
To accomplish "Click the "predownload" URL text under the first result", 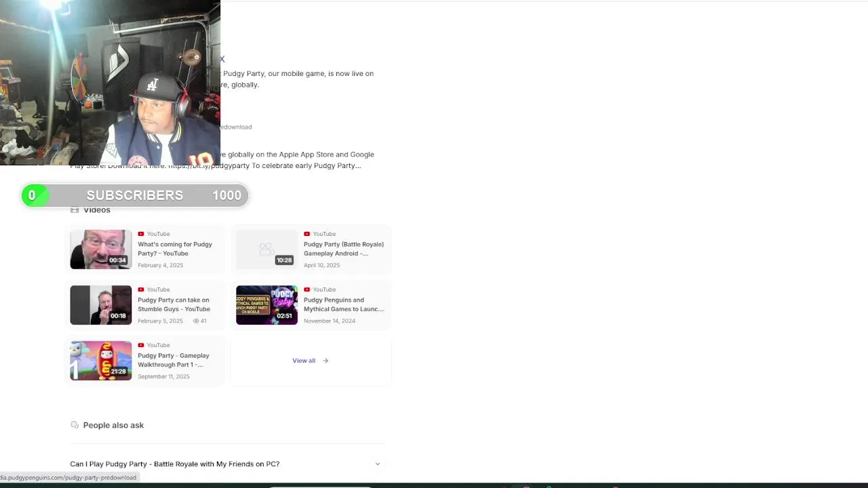I will tap(236, 127).
